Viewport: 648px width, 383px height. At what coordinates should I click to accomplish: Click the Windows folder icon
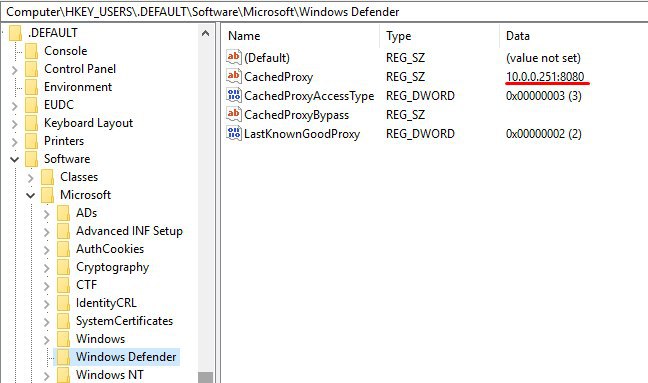63,339
